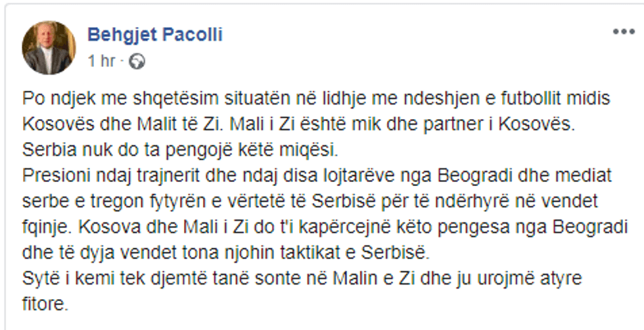Image resolution: width=644 pixels, height=330 pixels.
Task: Click the globe public privacy icon
Action: tap(137, 61)
